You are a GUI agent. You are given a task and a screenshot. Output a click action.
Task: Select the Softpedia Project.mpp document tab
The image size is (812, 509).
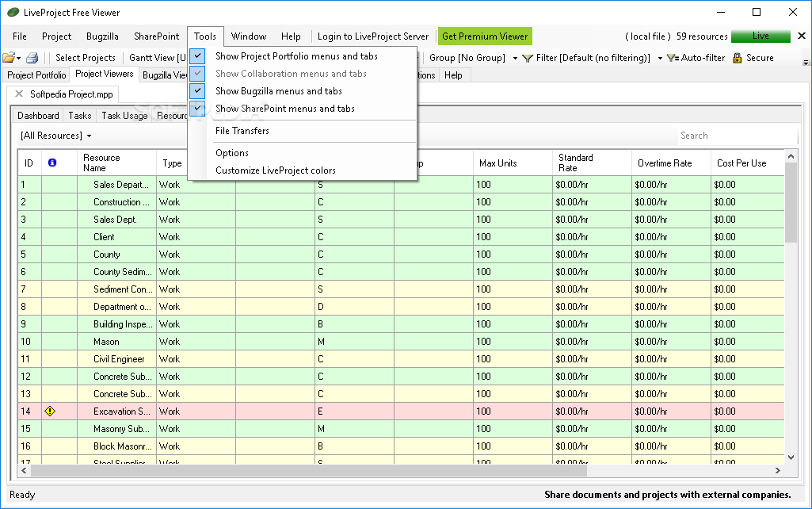(71, 94)
